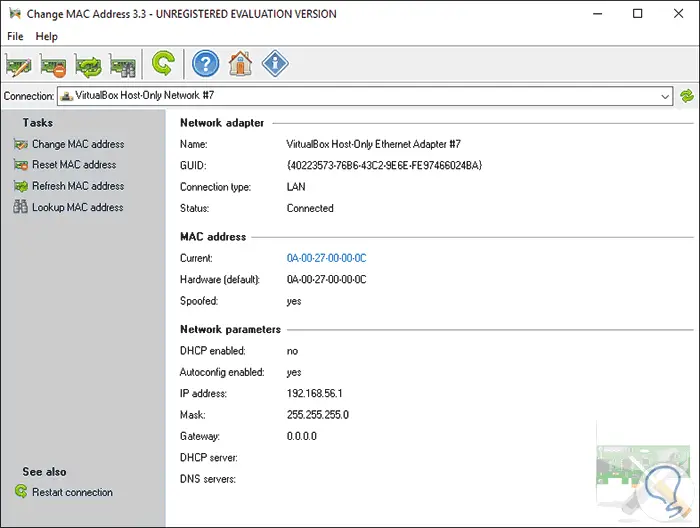
Task: Click the Lookup MAC address toolbar icon
Action: [x=122, y=65]
